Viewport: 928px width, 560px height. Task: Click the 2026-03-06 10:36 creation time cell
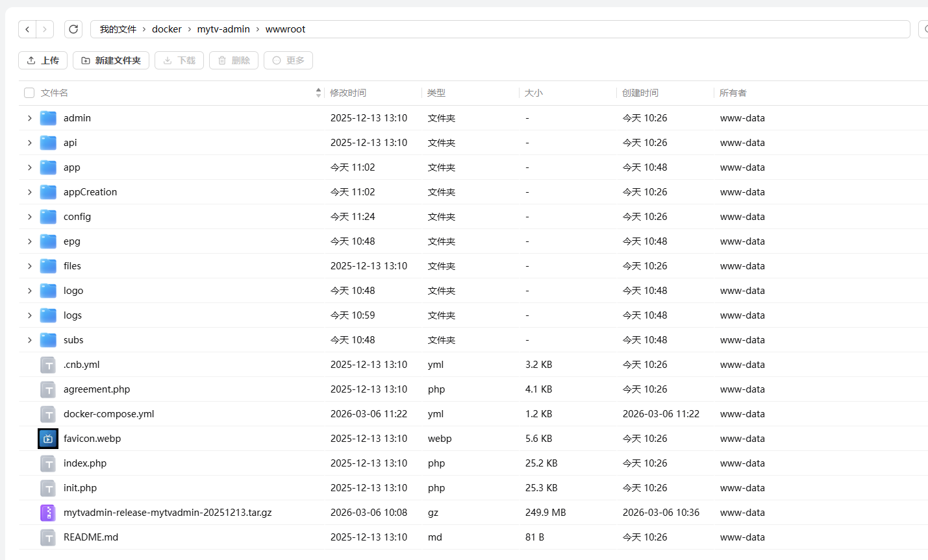click(x=661, y=513)
